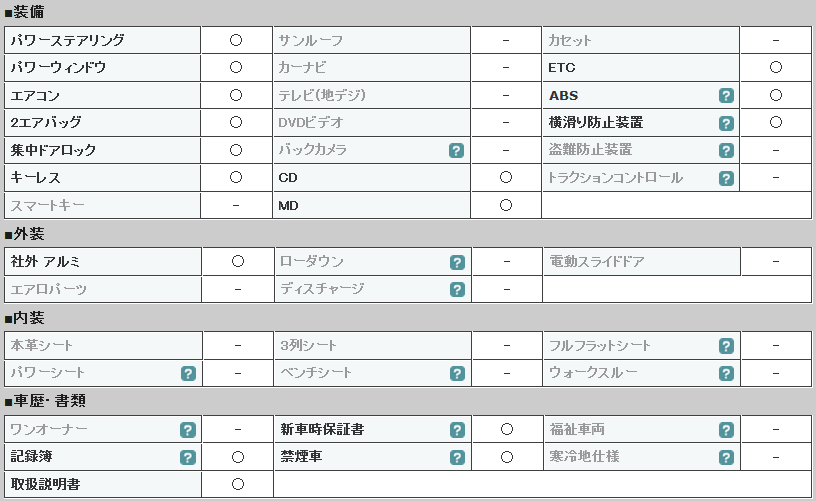This screenshot has height=501, width=816.
Task: Open help icon beside 新車時保証書
Action: [x=457, y=430]
